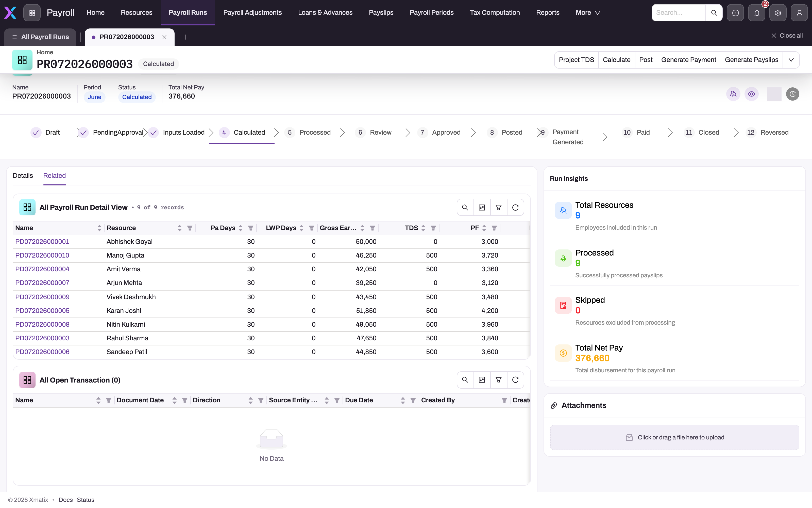Image resolution: width=812 pixels, height=508 pixels.
Task: Select the Approved stage step
Action: click(439, 132)
